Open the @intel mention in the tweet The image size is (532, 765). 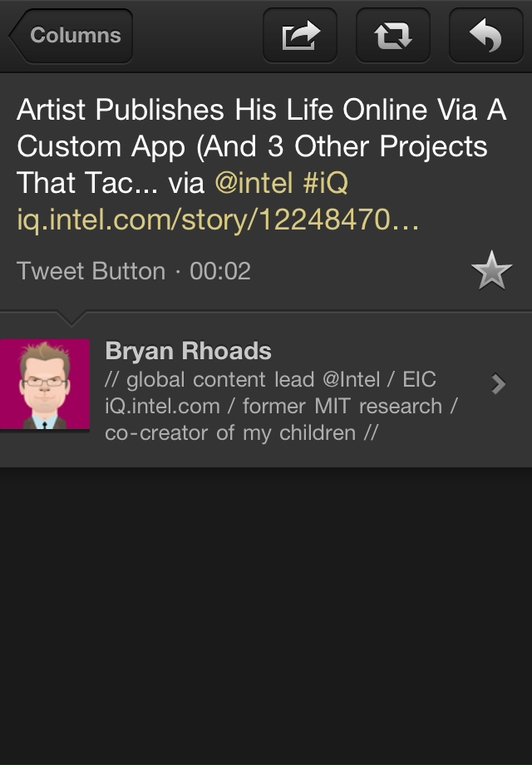[x=254, y=183]
